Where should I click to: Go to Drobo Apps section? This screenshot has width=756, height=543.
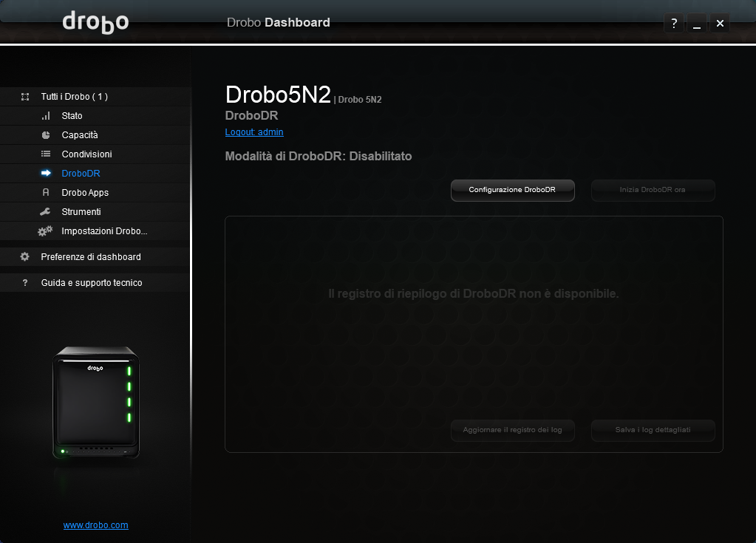pyautogui.click(x=85, y=193)
